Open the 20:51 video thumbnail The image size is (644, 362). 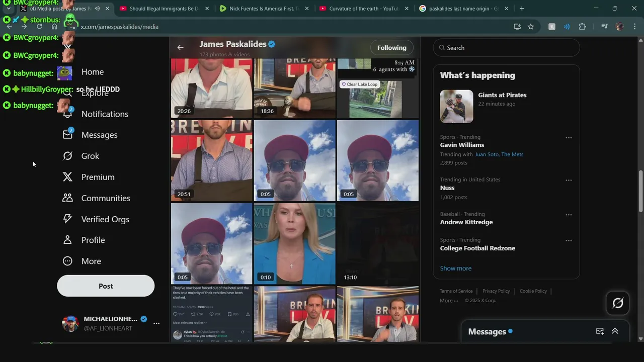[211, 160]
